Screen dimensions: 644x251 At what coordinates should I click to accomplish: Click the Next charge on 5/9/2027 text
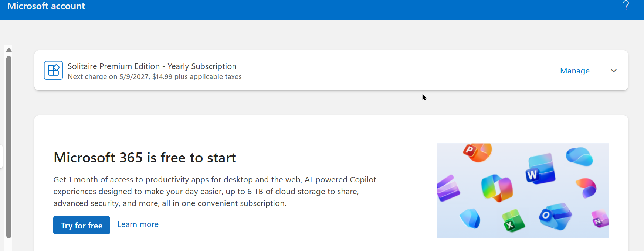pyautogui.click(x=155, y=77)
